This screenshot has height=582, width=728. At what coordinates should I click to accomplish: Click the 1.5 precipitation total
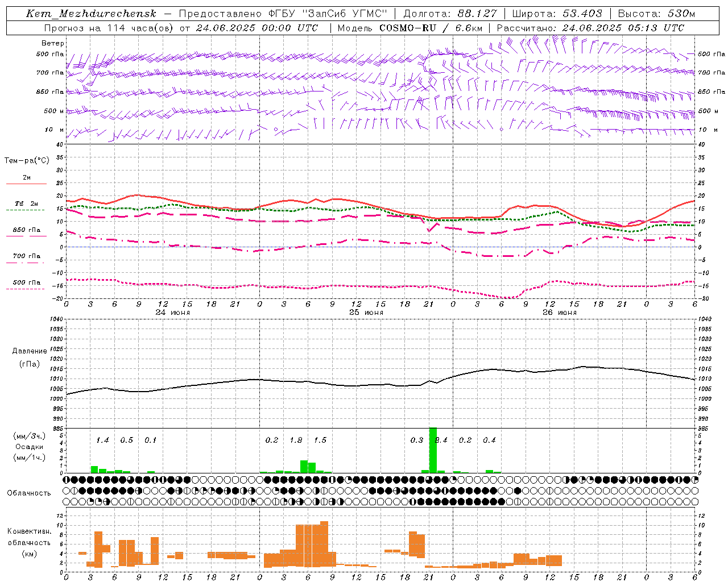tap(320, 440)
